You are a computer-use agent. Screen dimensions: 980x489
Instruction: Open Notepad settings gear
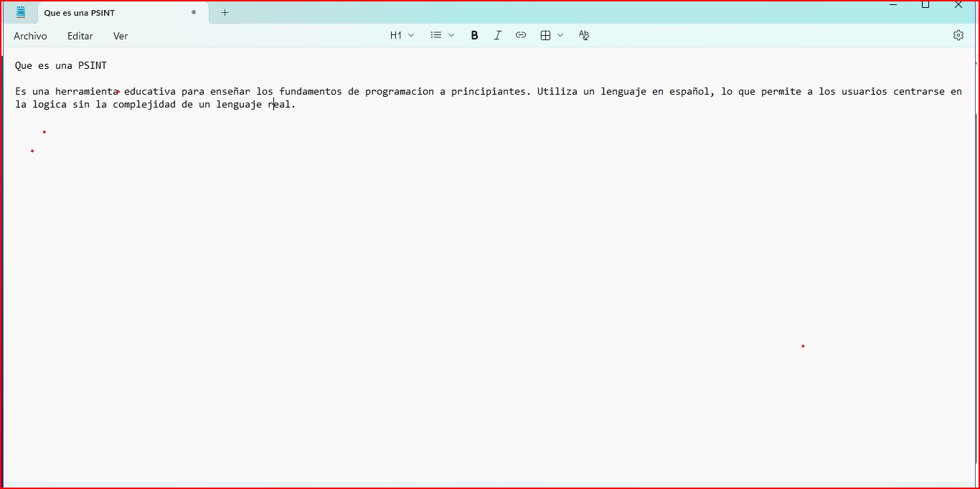click(958, 35)
